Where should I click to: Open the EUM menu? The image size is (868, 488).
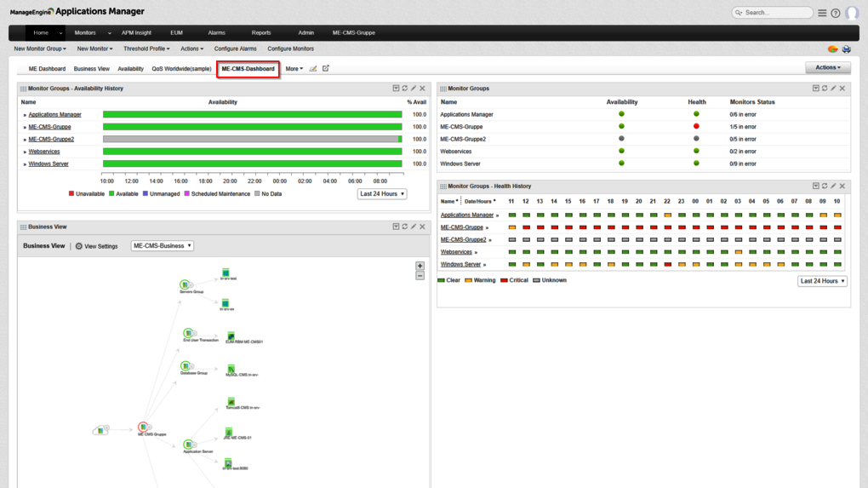(177, 33)
